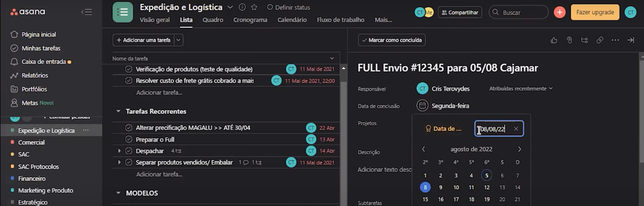Viewport: 644px width, 206px height.
Task: Open the dropdown arrow beside Adicionar uma tarefa
Action: click(178, 40)
